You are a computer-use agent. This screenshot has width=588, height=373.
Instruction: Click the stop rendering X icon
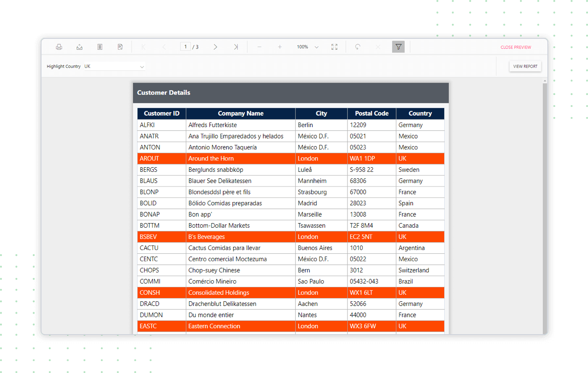pyautogui.click(x=378, y=47)
